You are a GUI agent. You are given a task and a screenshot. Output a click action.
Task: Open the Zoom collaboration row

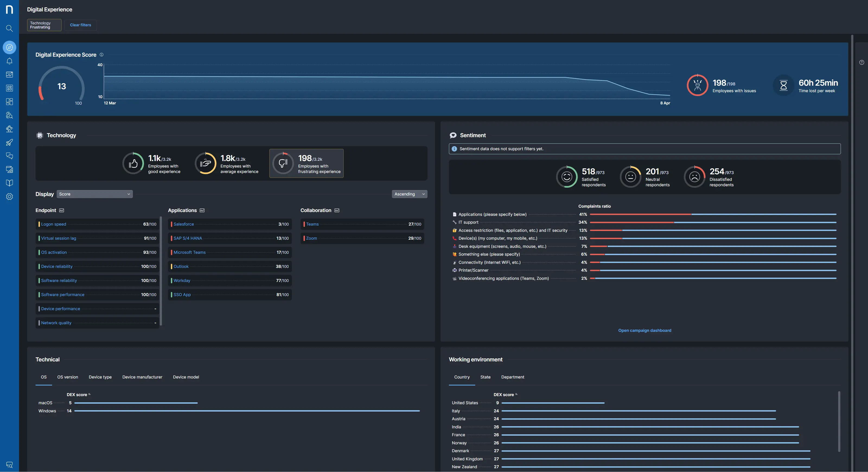tap(362, 238)
